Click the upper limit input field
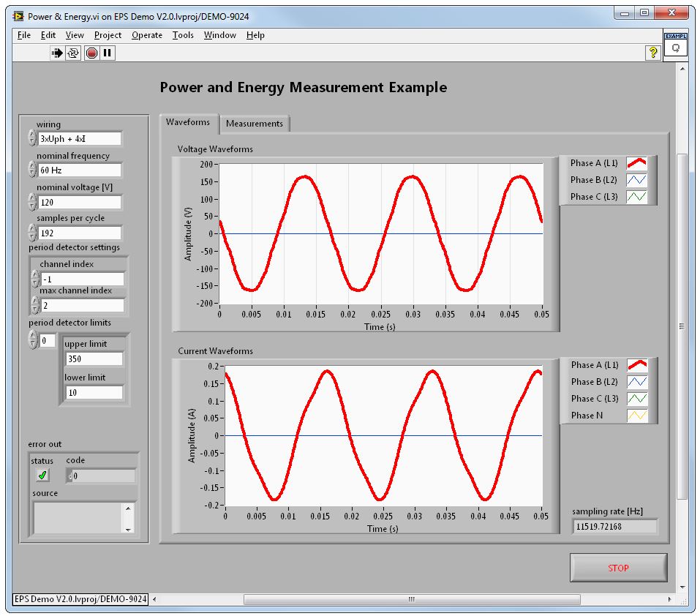 (x=94, y=359)
